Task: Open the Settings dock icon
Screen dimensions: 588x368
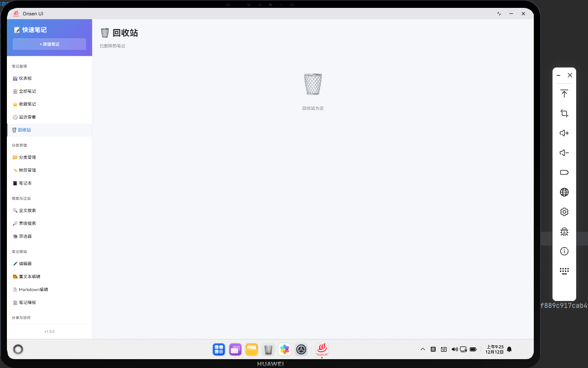Action: pos(301,349)
